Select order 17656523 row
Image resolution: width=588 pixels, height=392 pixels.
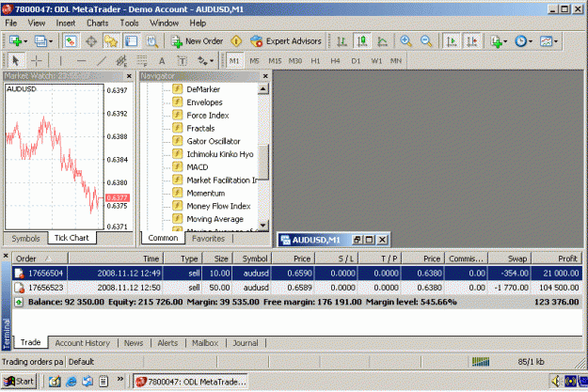(x=297, y=288)
